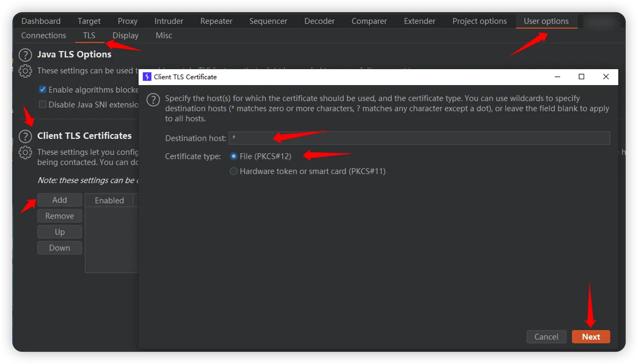Viewport: 638px width, 364px height.
Task: Toggle the Enable algorithms blocked checkbox
Action: (43, 90)
